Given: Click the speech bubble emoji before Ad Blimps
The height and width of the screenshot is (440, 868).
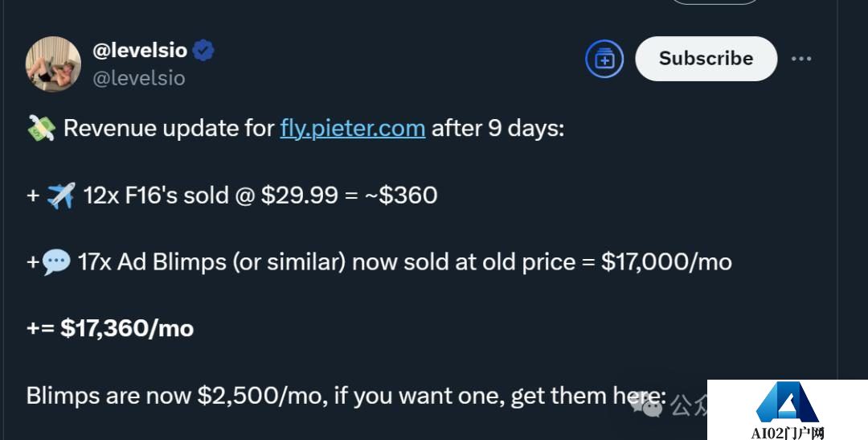Looking at the screenshot, I should point(55,261).
